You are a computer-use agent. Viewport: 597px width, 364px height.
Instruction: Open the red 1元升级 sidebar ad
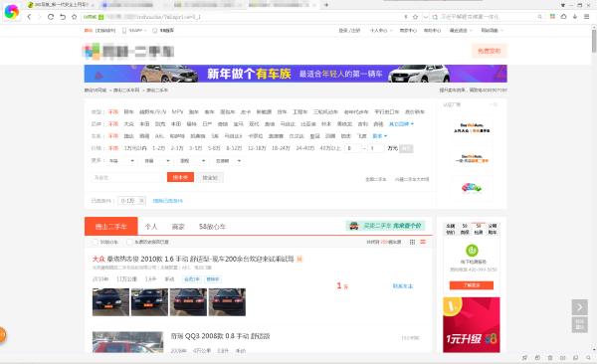coord(472,325)
